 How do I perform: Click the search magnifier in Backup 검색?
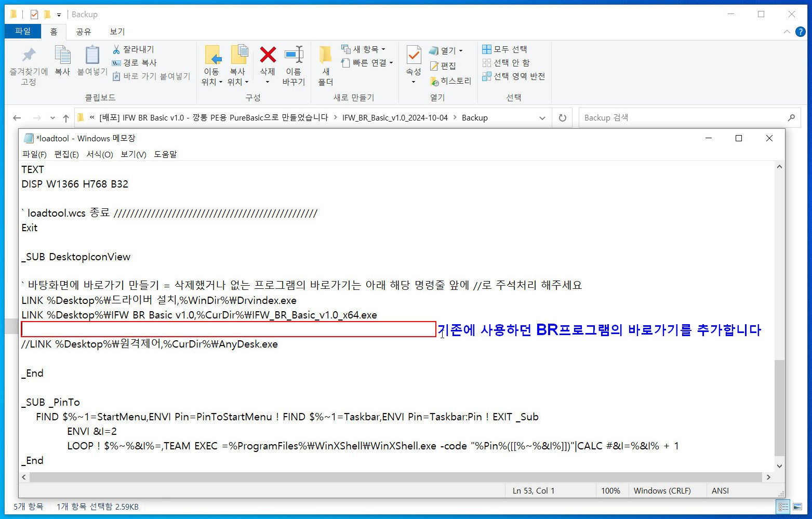[x=791, y=118]
